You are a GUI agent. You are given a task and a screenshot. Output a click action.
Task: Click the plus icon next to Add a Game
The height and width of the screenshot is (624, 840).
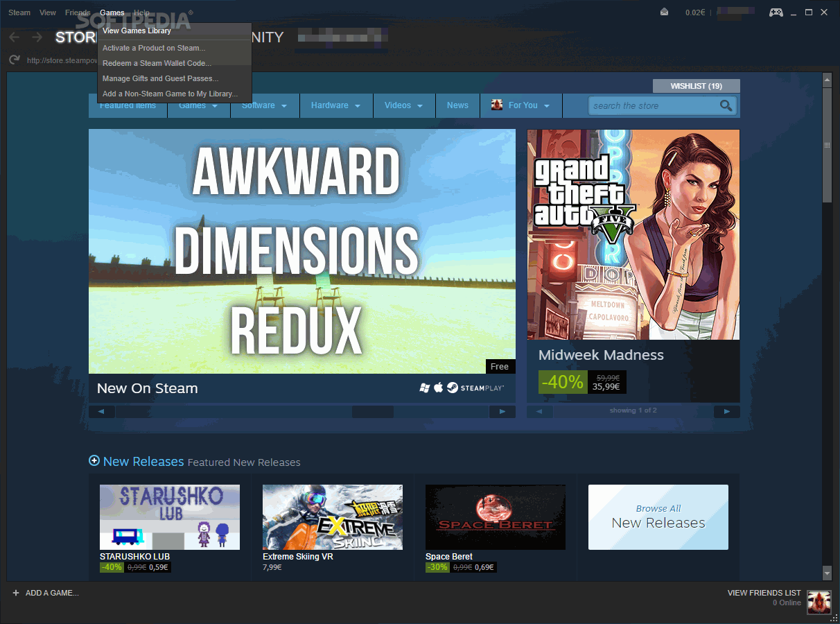tap(16, 593)
